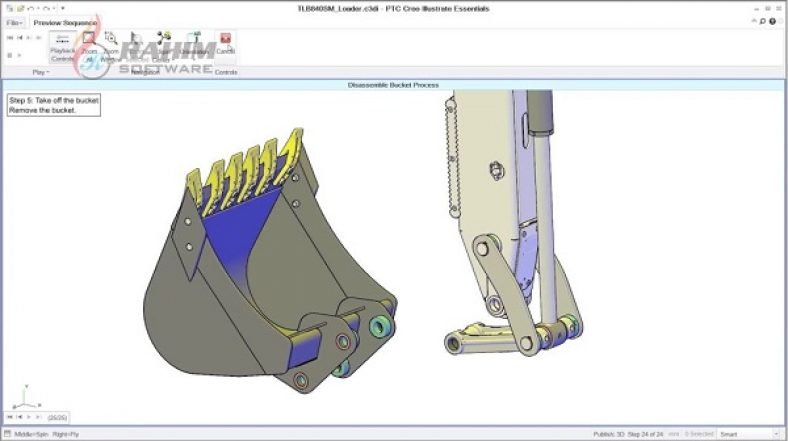The width and height of the screenshot is (788, 441).
Task: Select the bucket model in the viewport
Action: click(270, 261)
